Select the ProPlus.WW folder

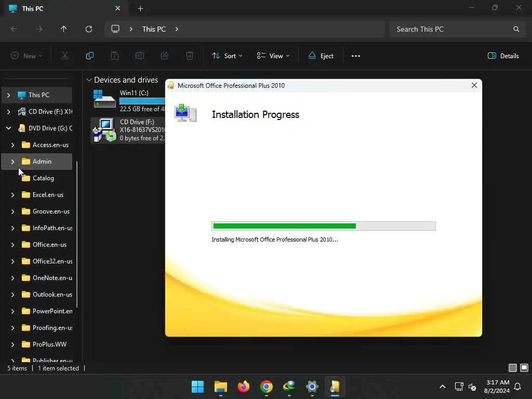[49, 344]
